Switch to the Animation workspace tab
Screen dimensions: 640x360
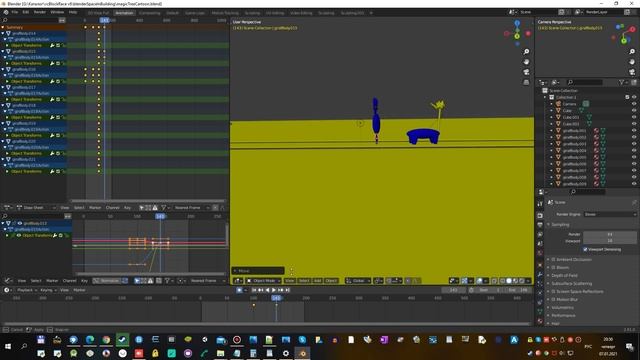coord(124,13)
